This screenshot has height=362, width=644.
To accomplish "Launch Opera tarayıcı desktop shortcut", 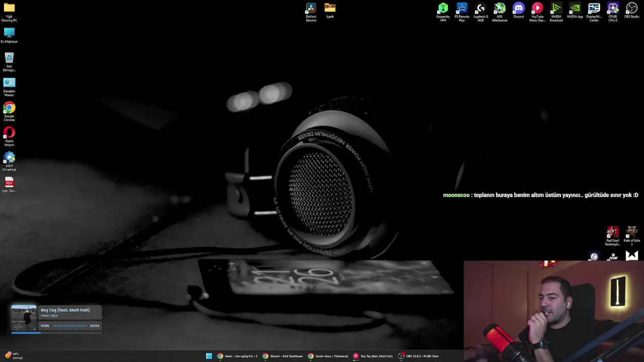I will [9, 137].
